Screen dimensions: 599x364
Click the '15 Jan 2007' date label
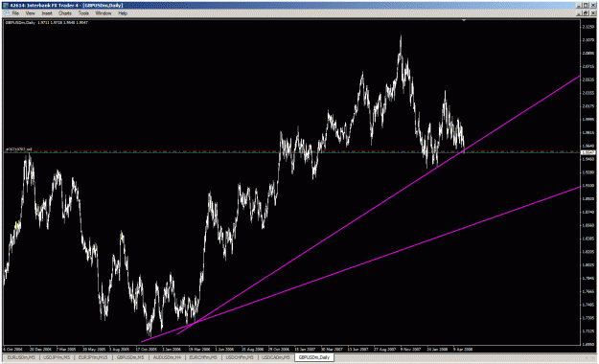tap(305, 349)
